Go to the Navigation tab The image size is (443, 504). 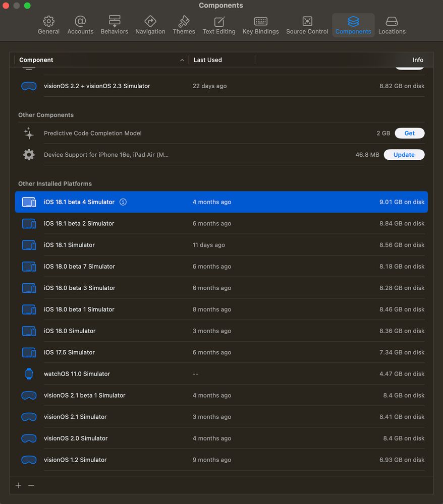(x=150, y=25)
